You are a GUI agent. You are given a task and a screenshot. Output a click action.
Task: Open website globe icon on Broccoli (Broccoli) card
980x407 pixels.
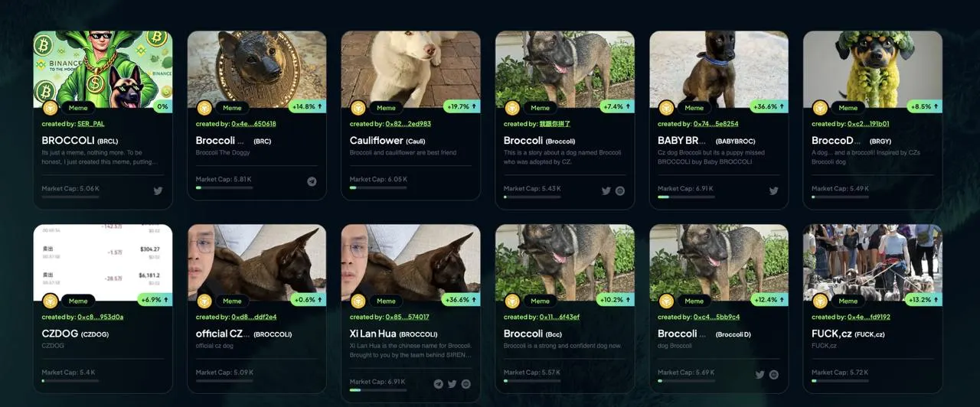point(620,191)
